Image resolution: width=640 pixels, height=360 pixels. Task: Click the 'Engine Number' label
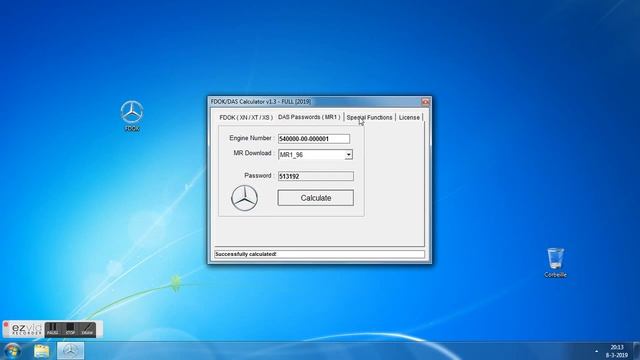click(x=250, y=138)
